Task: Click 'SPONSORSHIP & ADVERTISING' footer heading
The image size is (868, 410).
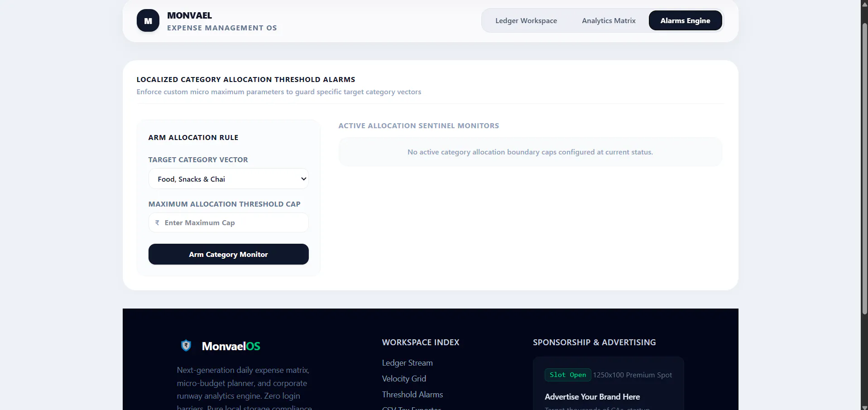Action: (x=595, y=342)
